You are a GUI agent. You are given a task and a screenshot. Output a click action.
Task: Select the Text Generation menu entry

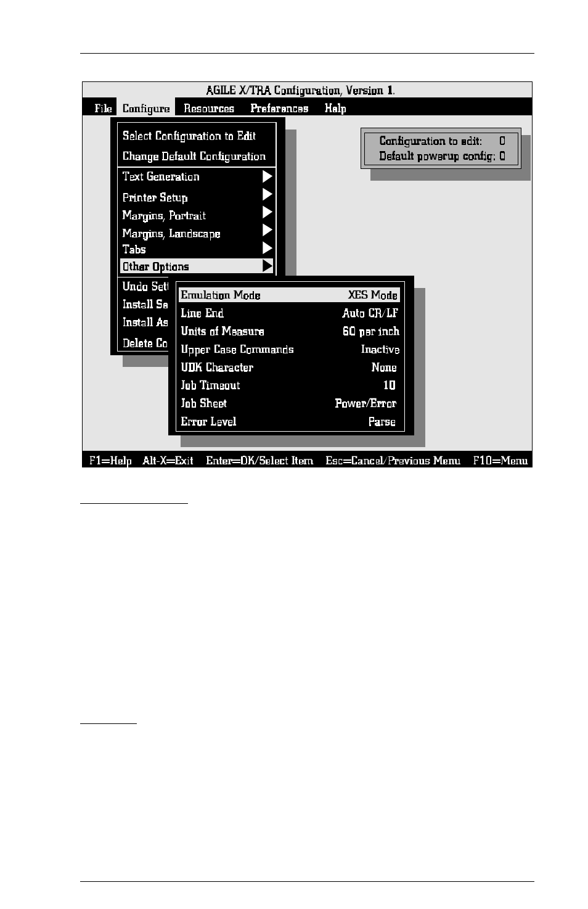161,177
